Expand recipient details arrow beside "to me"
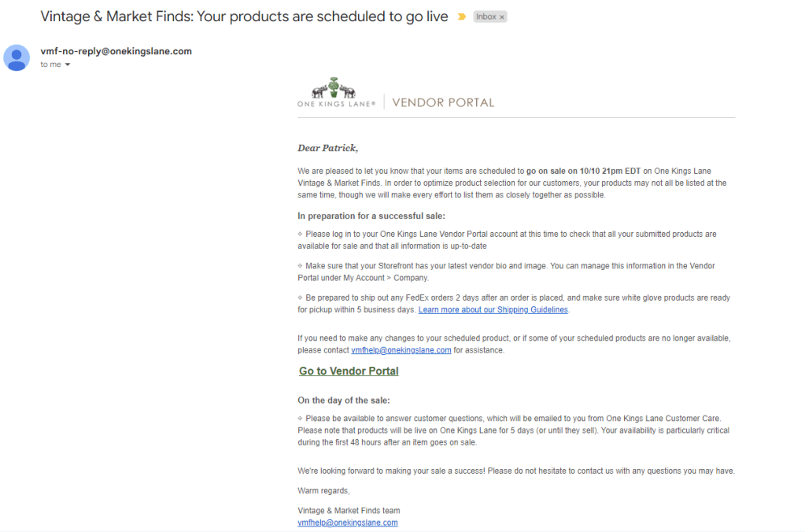The height and width of the screenshot is (532, 805). coord(68,65)
